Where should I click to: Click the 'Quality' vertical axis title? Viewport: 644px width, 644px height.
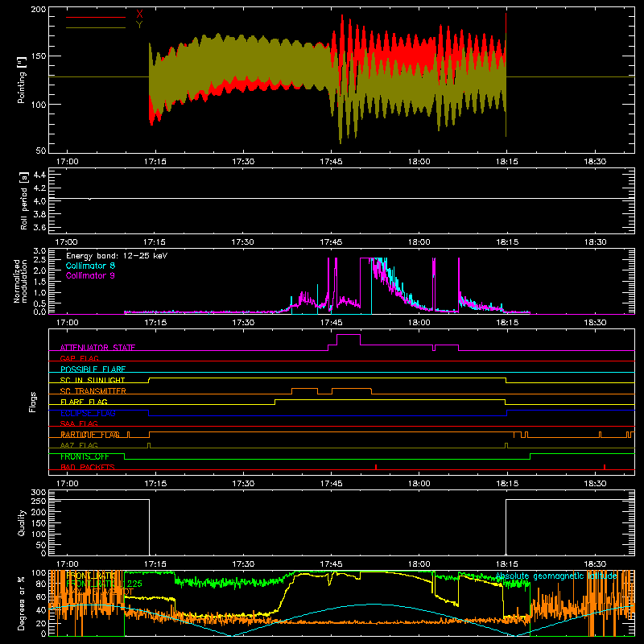(x=22, y=522)
